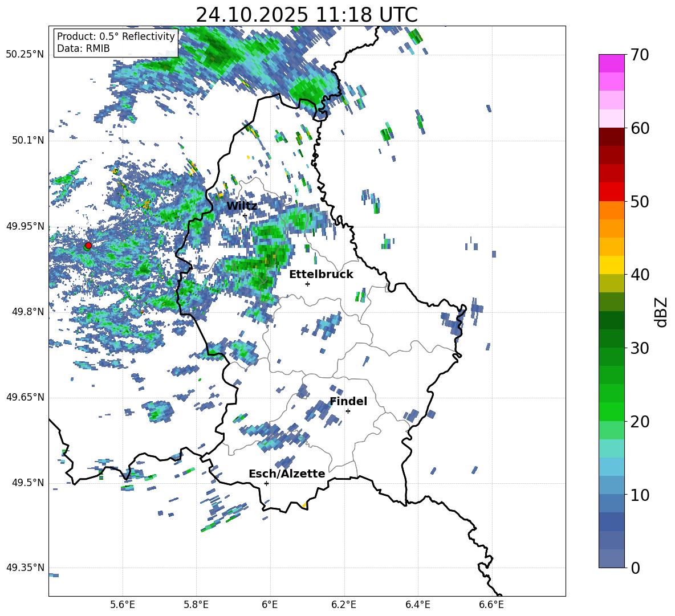Click the 'Data: RMIB' text
This screenshot has width=675, height=616.
(x=83, y=48)
